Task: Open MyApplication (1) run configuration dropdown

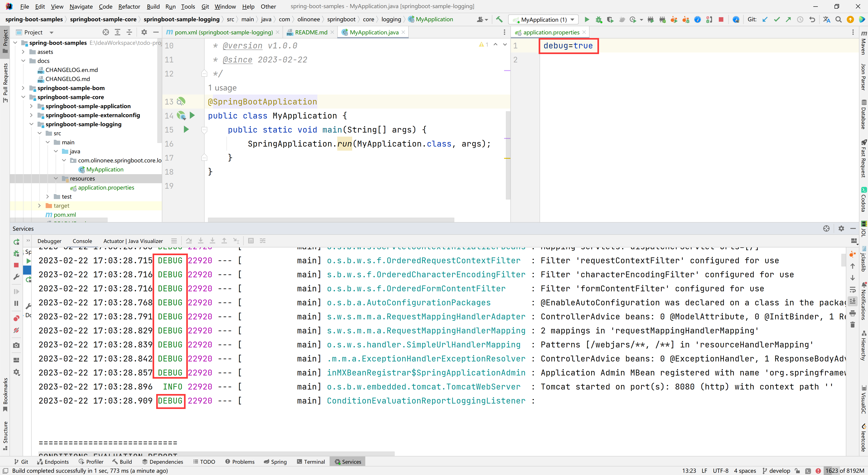Action: [543, 19]
